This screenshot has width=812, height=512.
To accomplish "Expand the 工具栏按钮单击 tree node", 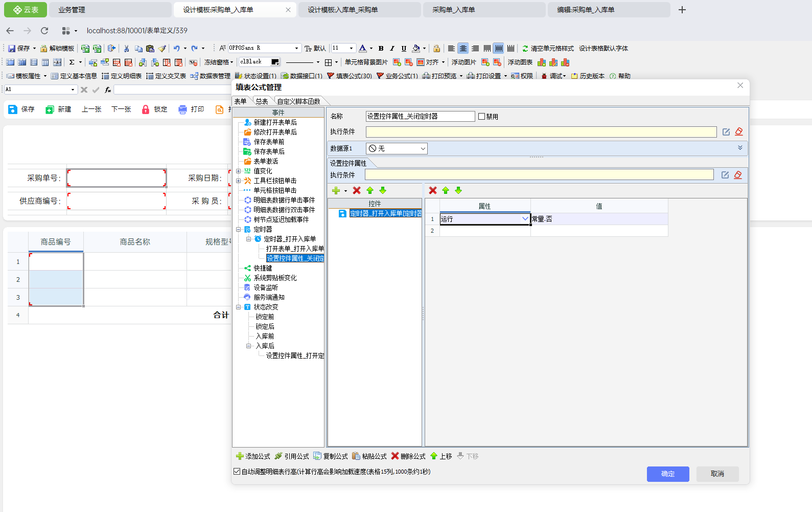I will coord(239,181).
